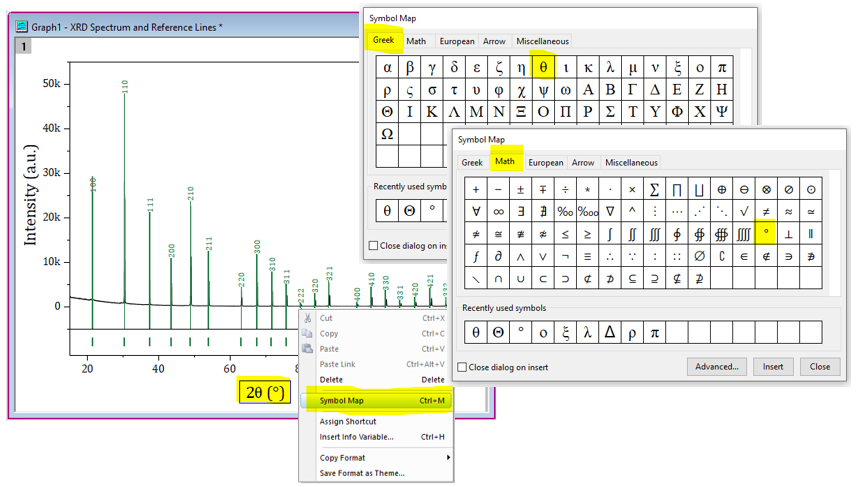Enable Close dialog on insert in front dialog

point(463,367)
